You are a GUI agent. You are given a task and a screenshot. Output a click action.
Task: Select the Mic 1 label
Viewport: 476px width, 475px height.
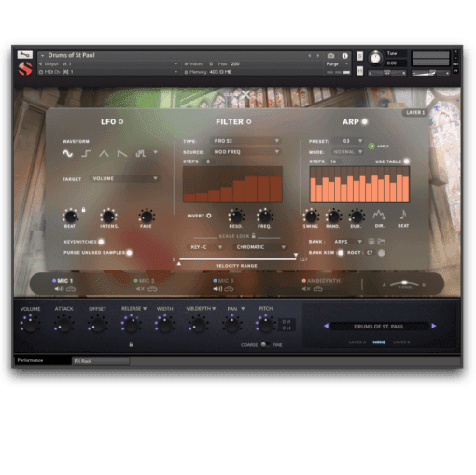pos(64,281)
